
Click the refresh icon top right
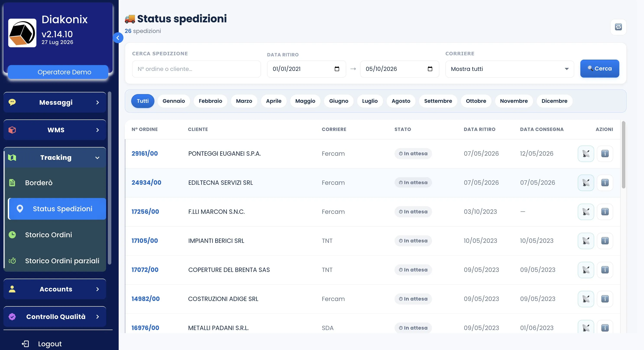(618, 27)
